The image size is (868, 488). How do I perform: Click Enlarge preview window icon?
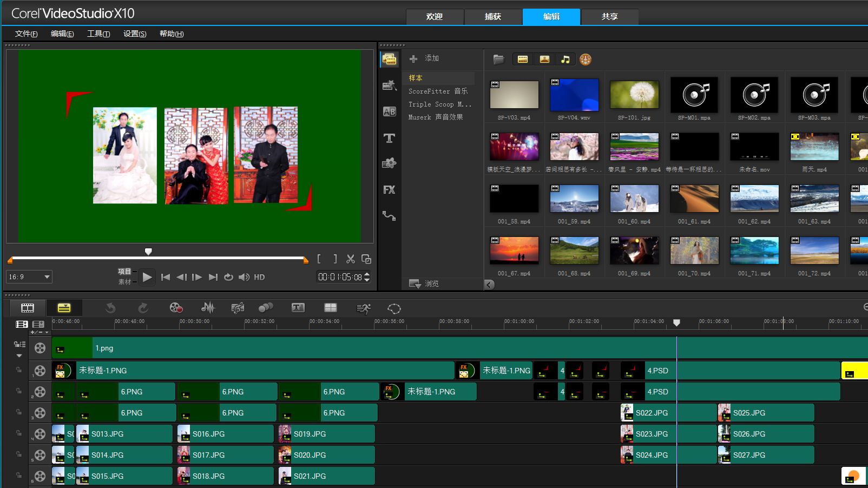coord(366,259)
